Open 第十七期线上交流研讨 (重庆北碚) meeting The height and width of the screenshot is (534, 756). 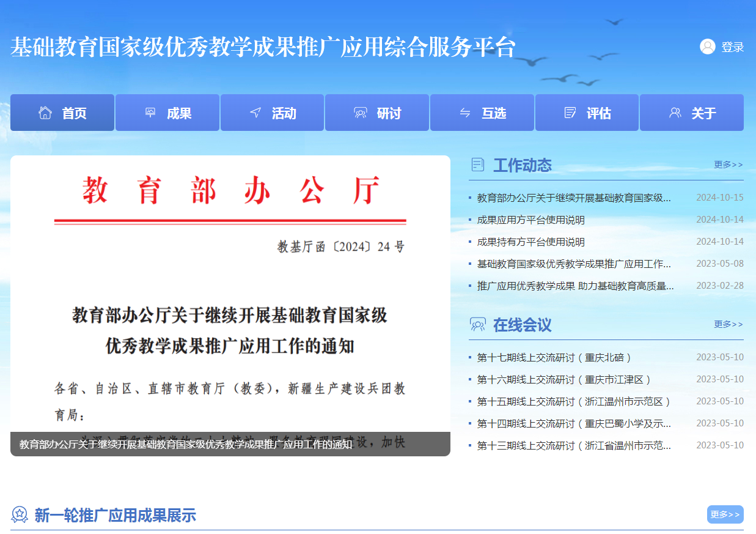(x=554, y=357)
